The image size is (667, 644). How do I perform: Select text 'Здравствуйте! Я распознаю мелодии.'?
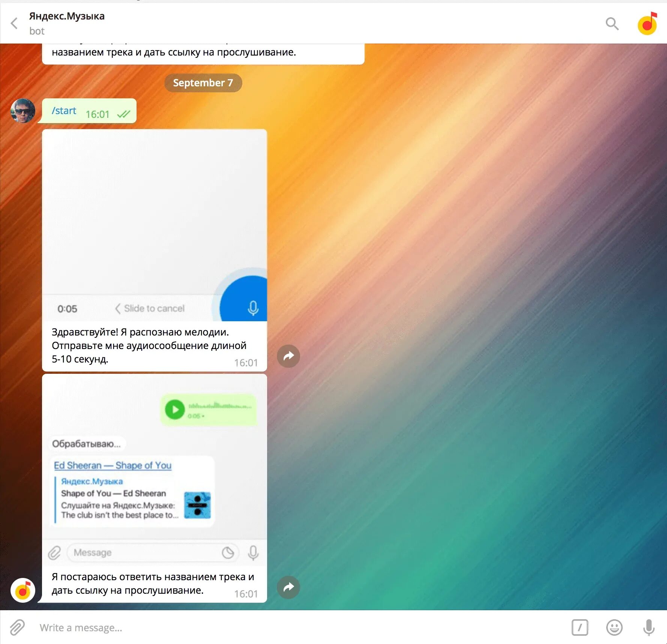point(140,332)
